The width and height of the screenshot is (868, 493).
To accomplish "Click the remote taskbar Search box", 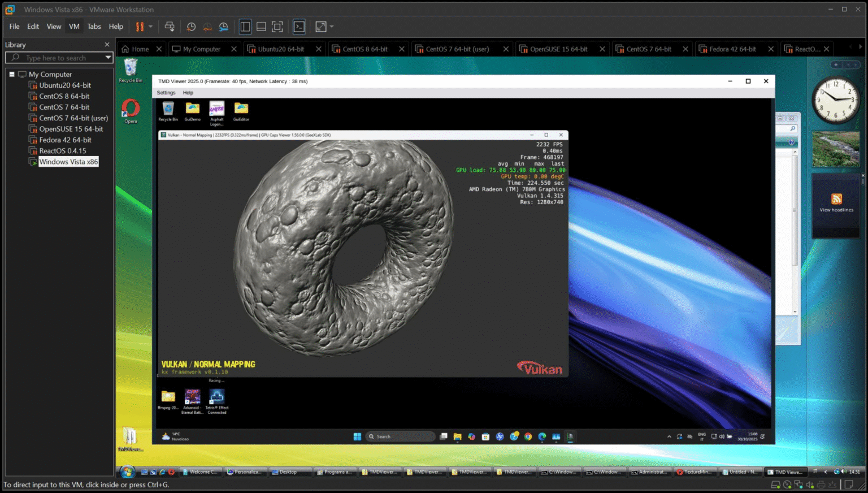I will tap(400, 436).
